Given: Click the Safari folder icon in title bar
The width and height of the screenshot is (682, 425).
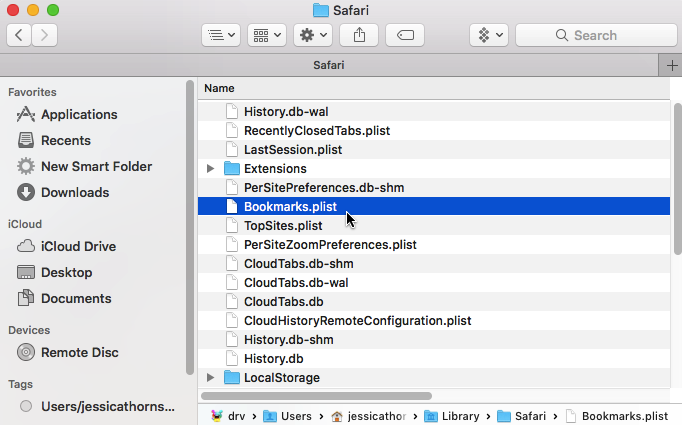Looking at the screenshot, I should click(x=321, y=10).
